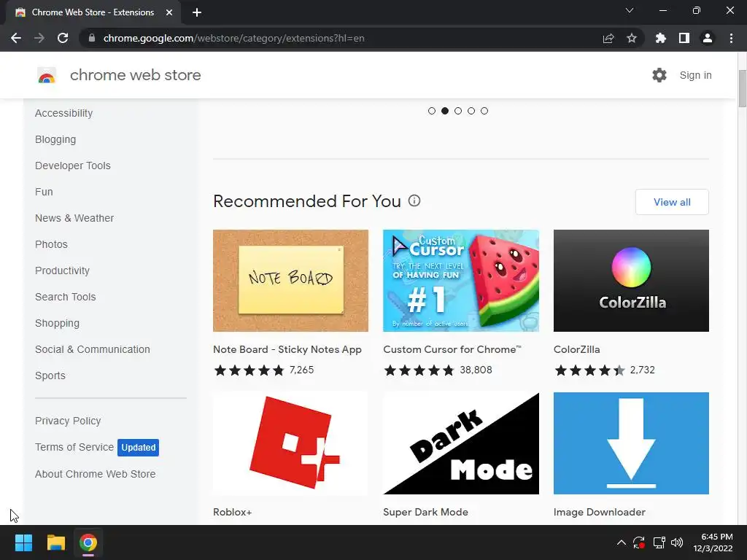Screen dimensions: 747x560
Task: Click the info icon beside Recommended For You
Action: (x=414, y=201)
